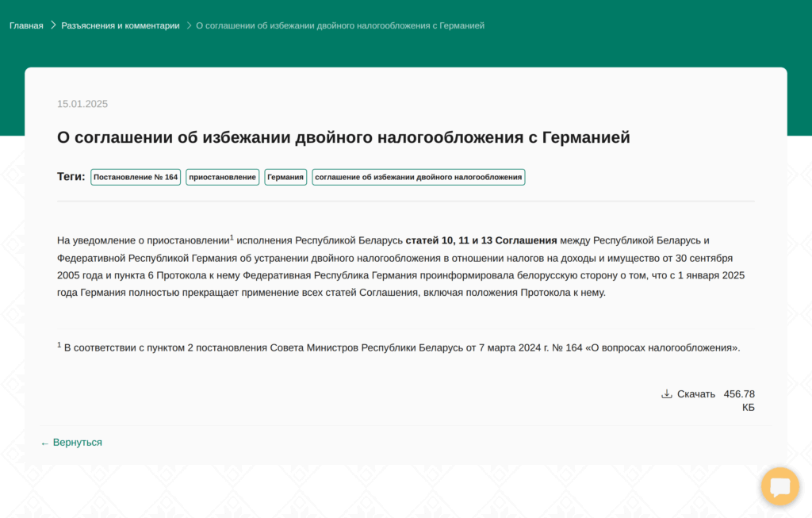
Task: Click breadcrumb О соглашении об избежании двойного налогообложения
Action: click(339, 25)
